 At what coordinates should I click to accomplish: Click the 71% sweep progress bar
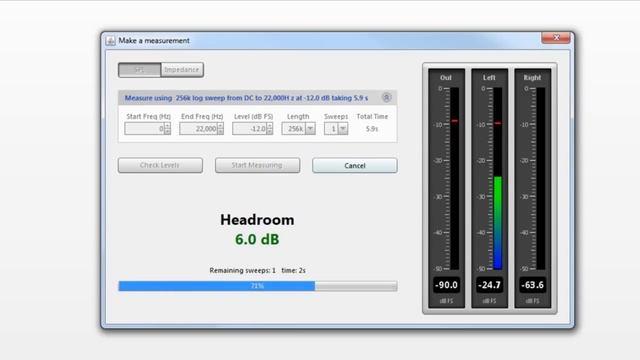tap(258, 286)
